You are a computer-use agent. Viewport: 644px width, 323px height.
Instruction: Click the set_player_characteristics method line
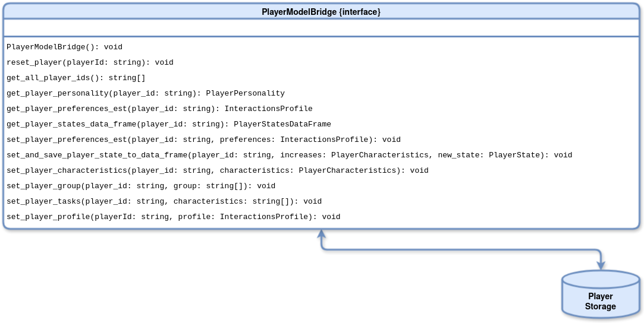click(x=218, y=170)
